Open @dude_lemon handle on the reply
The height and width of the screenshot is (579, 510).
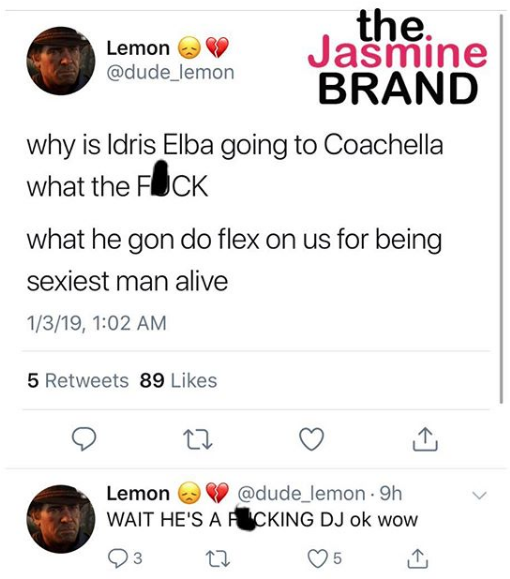pos(301,494)
